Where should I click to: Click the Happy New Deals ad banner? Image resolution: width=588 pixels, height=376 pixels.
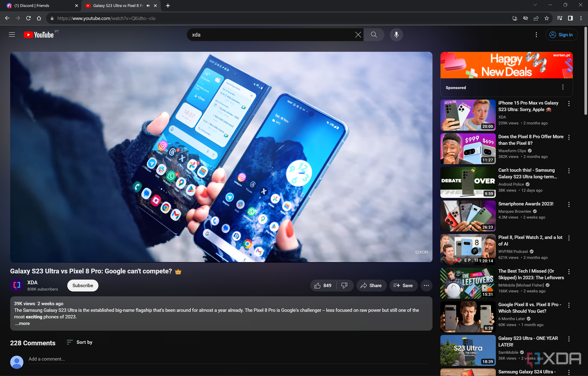pos(506,65)
